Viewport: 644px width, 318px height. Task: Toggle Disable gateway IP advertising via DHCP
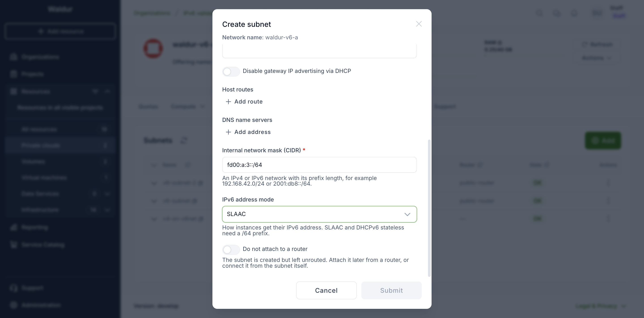point(231,72)
